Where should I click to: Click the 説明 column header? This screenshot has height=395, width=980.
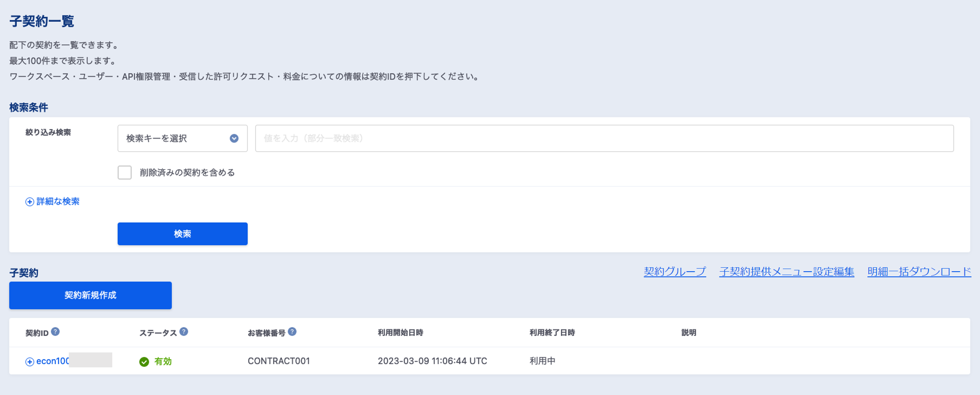(x=688, y=333)
